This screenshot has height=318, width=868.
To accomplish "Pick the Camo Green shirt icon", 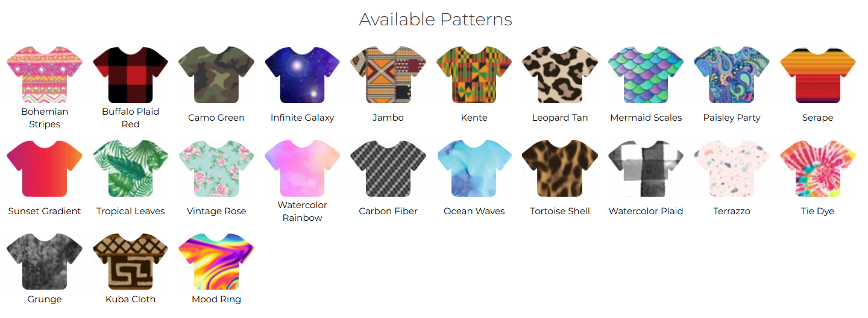I will click(216, 75).
